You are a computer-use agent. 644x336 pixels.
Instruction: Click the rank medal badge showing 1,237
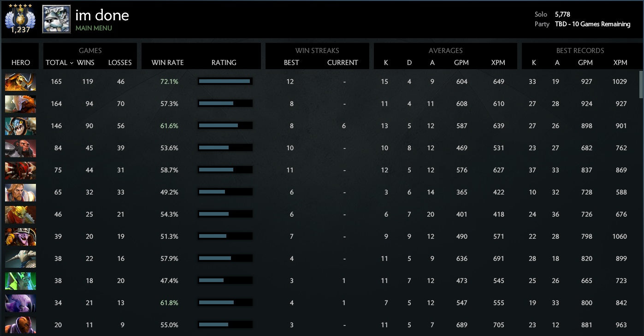20,19
